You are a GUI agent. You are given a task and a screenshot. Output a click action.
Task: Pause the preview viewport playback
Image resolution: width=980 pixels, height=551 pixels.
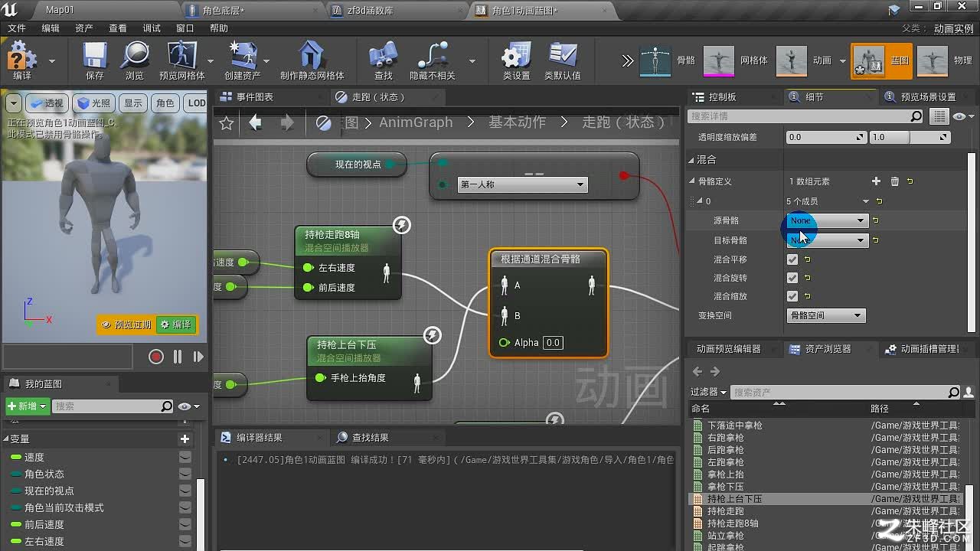(178, 357)
